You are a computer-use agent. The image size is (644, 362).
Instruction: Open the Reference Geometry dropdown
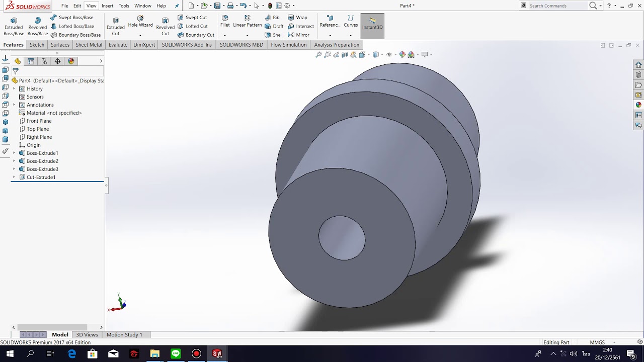(330, 35)
